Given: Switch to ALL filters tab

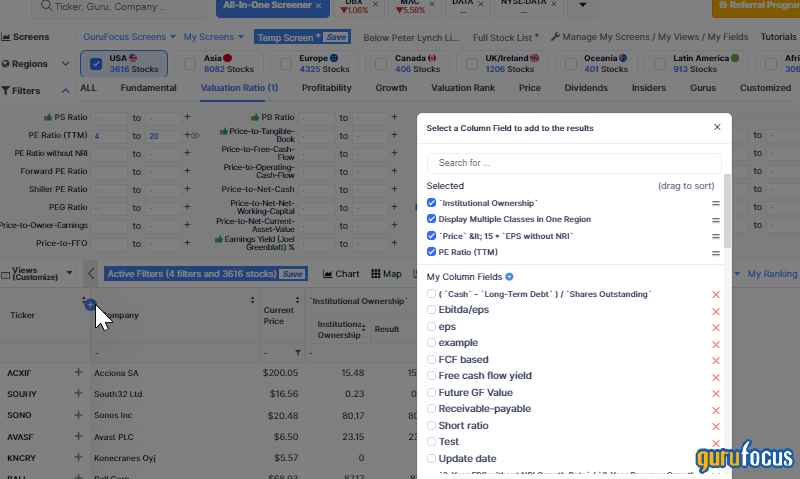Looking at the screenshot, I should 88,88.
